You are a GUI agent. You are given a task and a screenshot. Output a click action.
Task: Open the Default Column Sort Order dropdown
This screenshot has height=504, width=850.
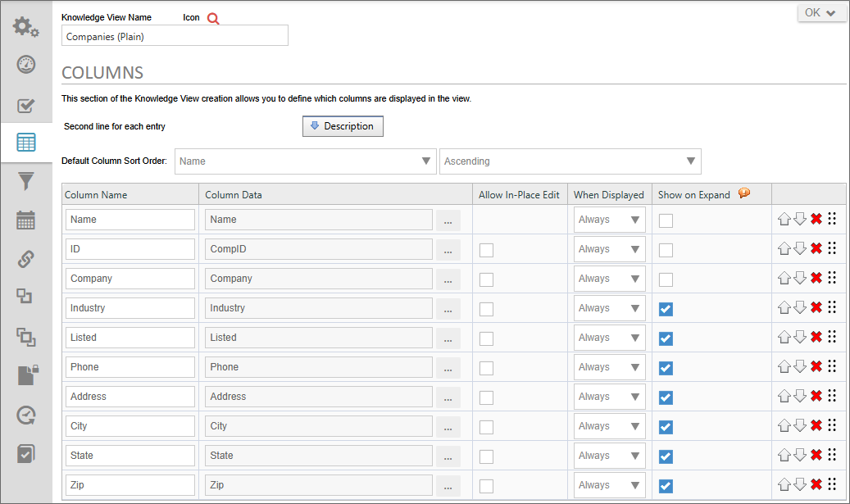coord(305,161)
